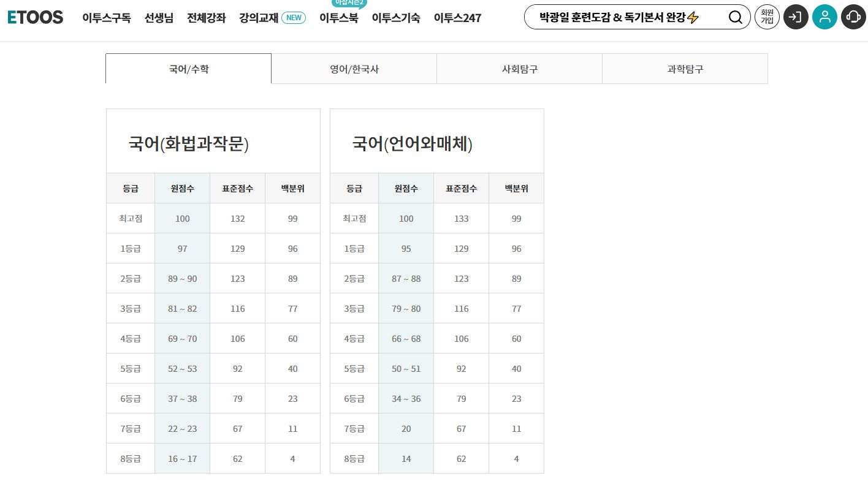
Task: Click 8등급 row label in 언어와매체 table
Action: pos(354,459)
